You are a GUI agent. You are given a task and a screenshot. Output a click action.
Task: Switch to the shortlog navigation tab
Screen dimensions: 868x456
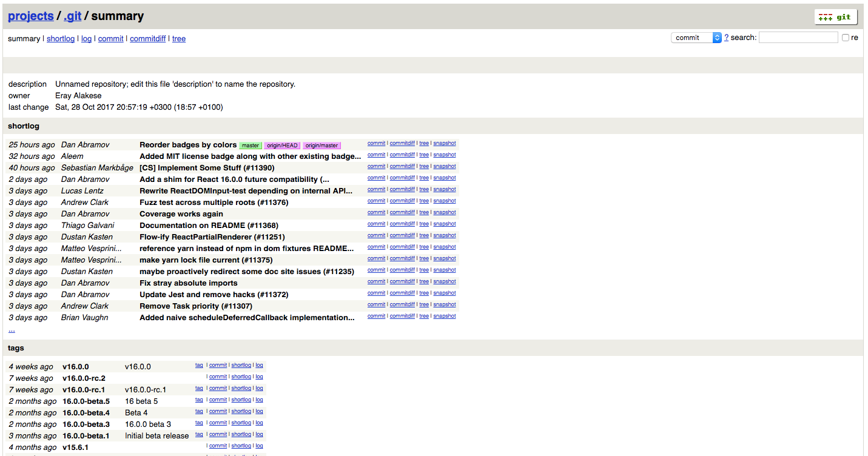point(61,39)
